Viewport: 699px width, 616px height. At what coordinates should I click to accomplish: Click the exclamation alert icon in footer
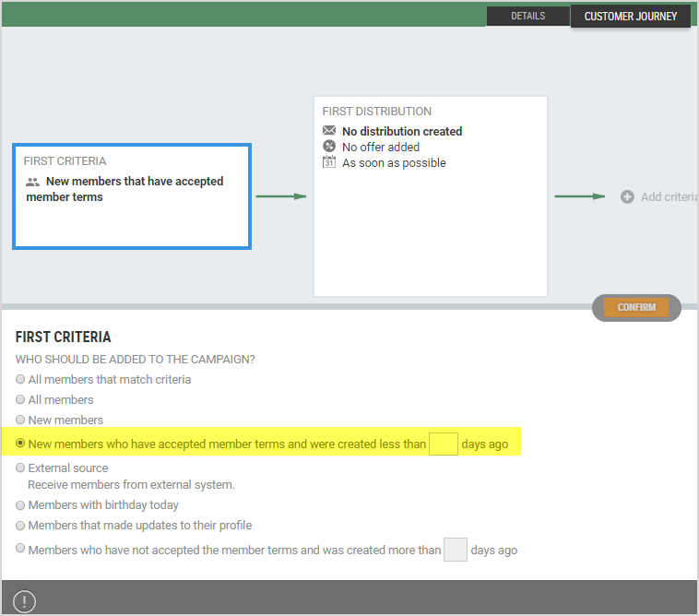24,601
